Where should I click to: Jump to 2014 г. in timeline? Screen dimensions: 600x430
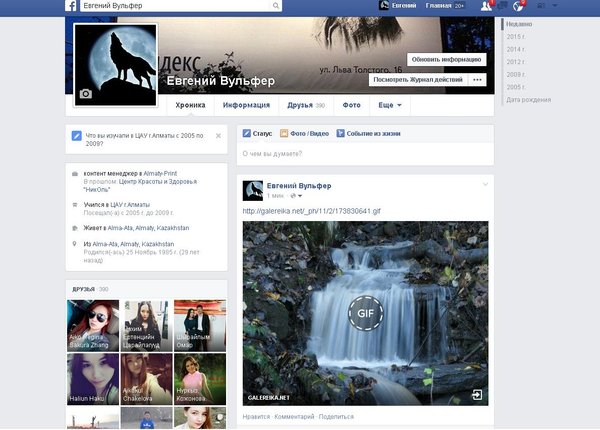pyautogui.click(x=518, y=48)
